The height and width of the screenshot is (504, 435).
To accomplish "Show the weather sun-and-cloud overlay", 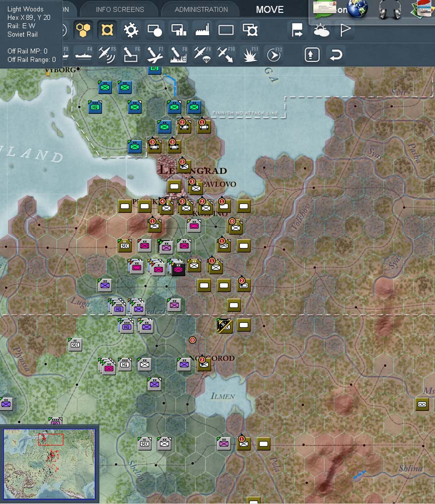I will (x=322, y=31).
